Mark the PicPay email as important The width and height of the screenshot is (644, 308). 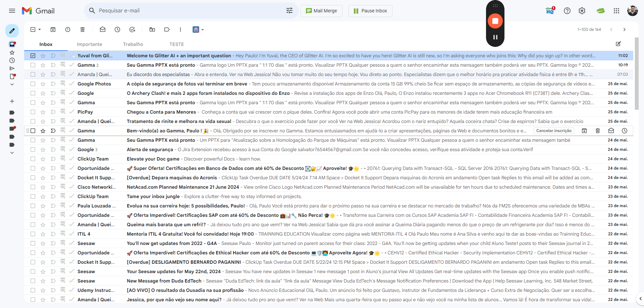click(53, 112)
